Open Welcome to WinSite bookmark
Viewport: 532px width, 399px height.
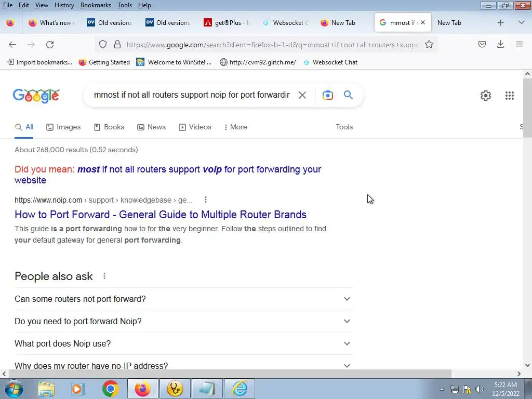pos(174,62)
